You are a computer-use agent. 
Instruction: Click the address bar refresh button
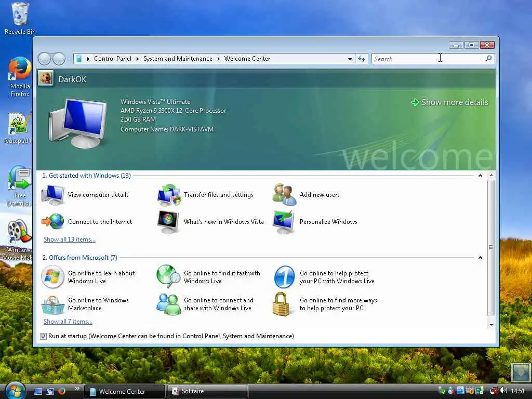tap(362, 59)
